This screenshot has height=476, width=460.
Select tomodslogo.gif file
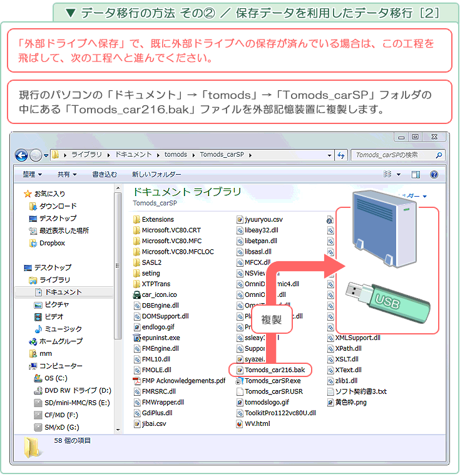[263, 403]
